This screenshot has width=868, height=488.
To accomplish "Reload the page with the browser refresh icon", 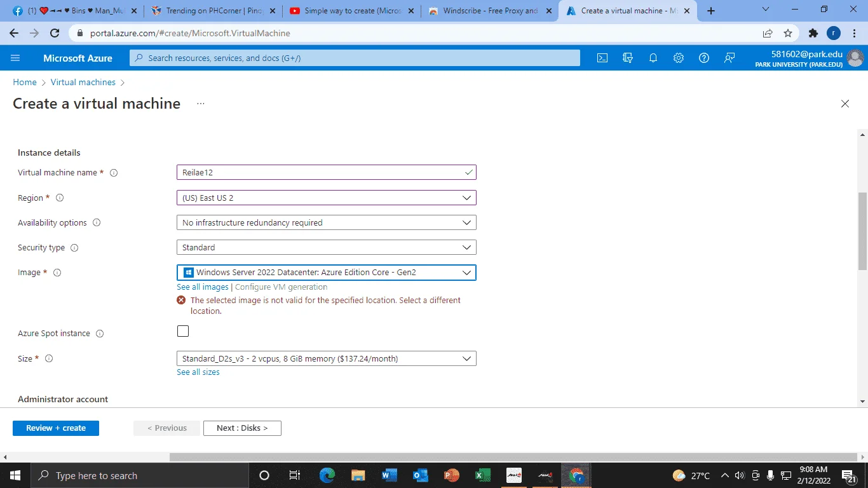I will pos(55,33).
